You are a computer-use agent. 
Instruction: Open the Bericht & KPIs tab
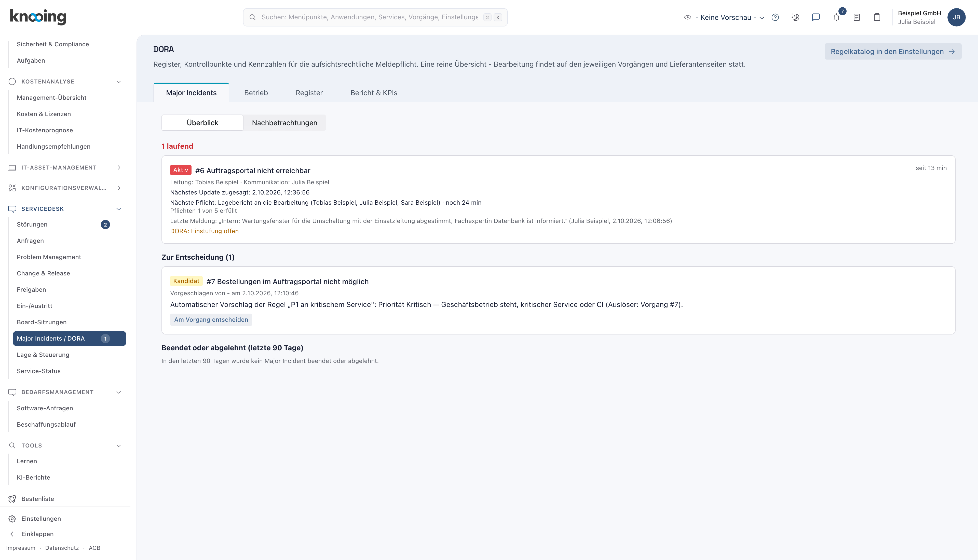[374, 93]
